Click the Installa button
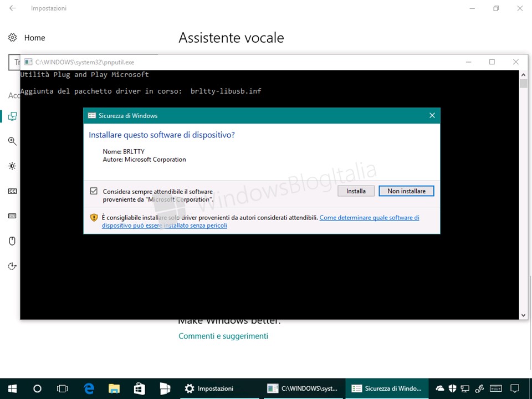The image size is (532, 399). 356,191
